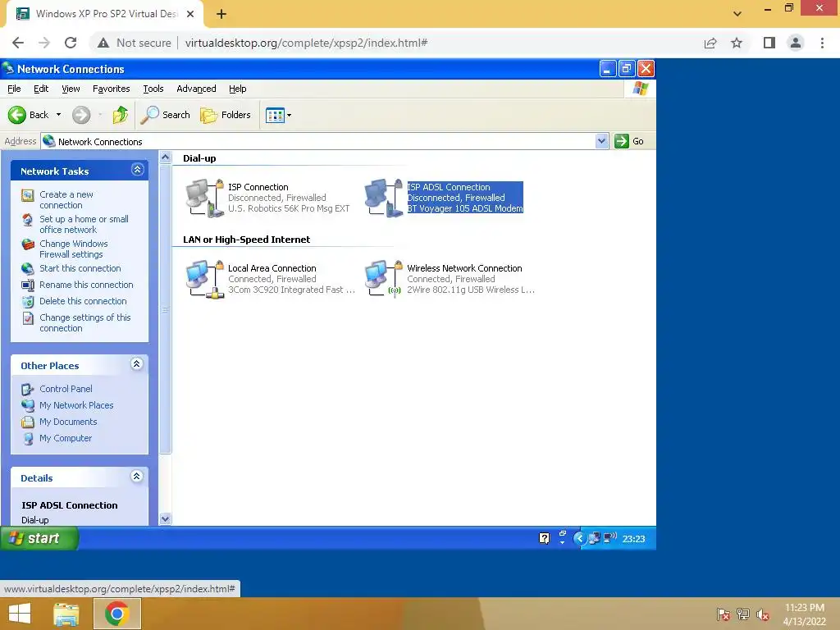The height and width of the screenshot is (630, 840).
Task: Click the green Back arrow icon
Action: tap(16, 115)
